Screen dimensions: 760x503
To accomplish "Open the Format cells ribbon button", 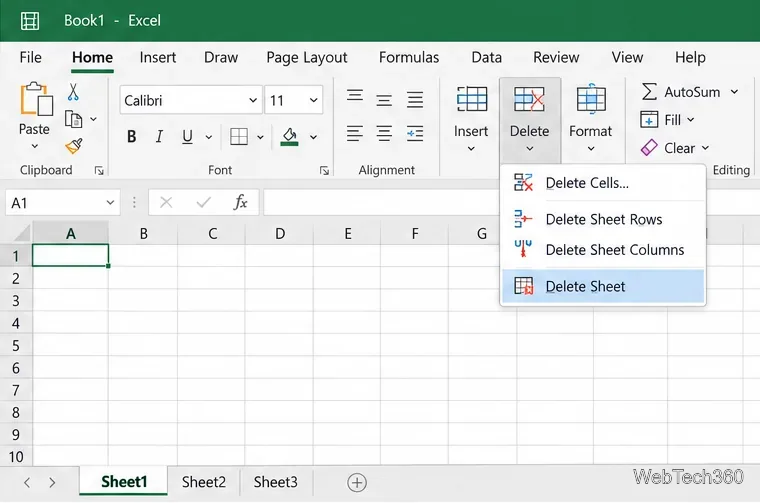I will coord(591,119).
